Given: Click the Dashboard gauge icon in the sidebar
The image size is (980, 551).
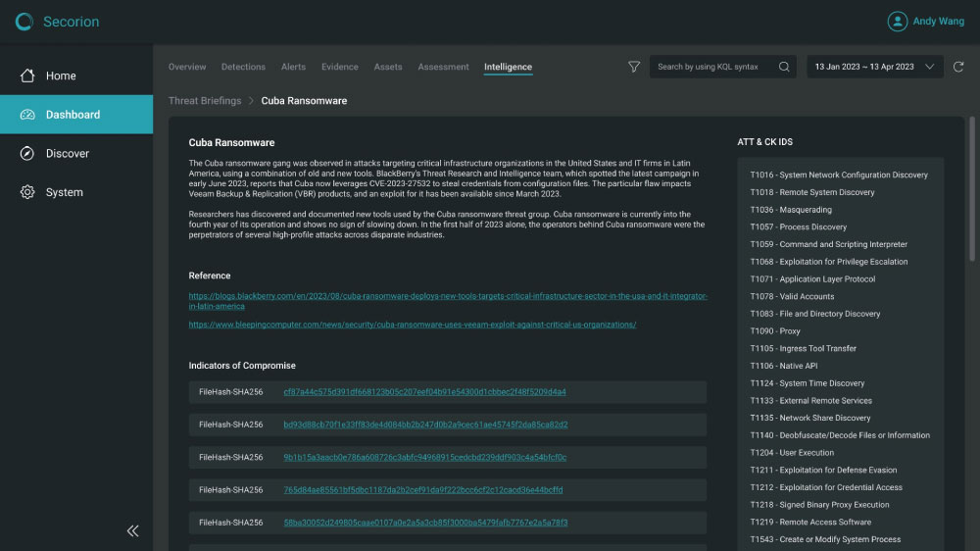Looking at the screenshot, I should click(26, 115).
